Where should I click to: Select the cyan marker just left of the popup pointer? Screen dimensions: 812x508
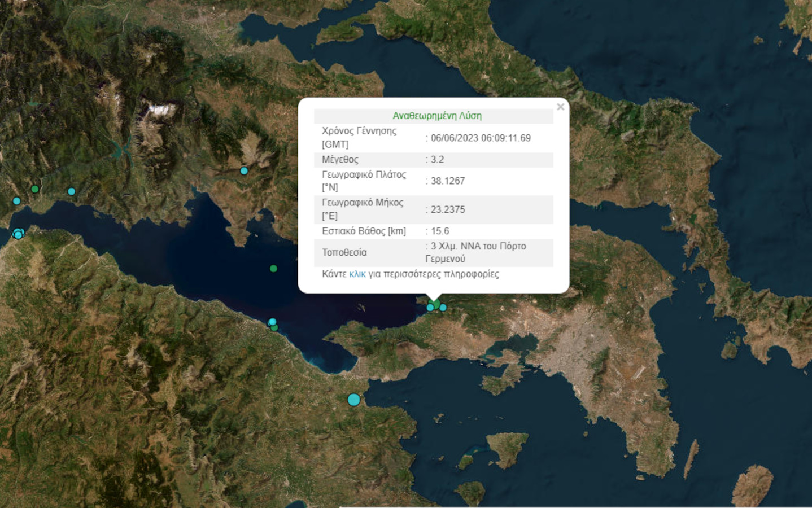point(430,308)
